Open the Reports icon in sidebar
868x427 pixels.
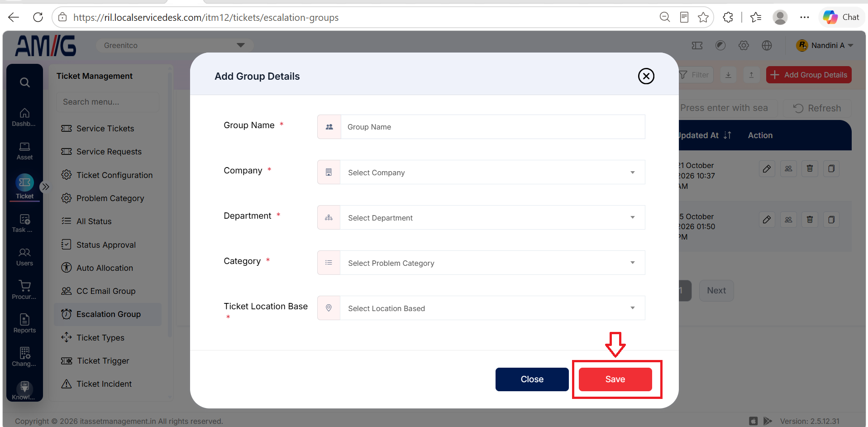pos(24,323)
